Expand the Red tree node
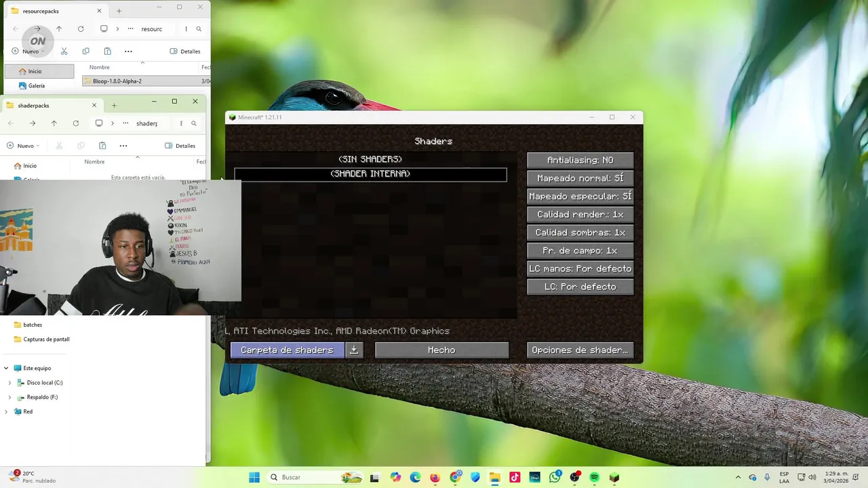 [x=6, y=411]
